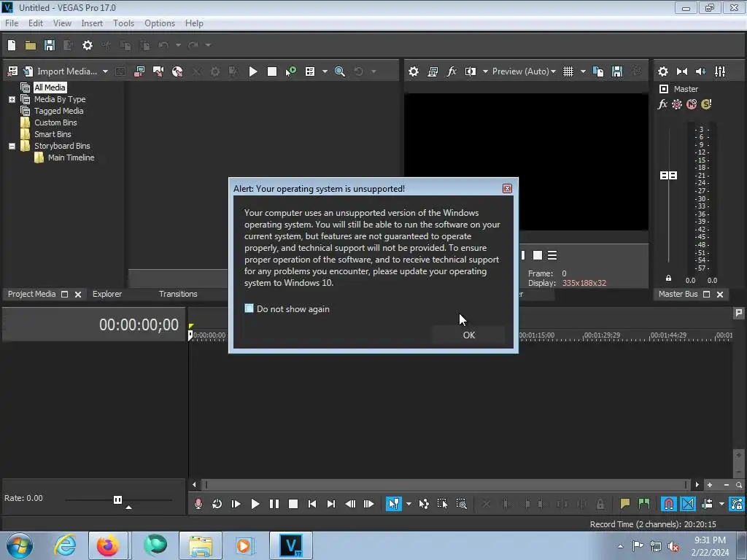
Task: Collapse Storyboard Bins node
Action: (12, 146)
